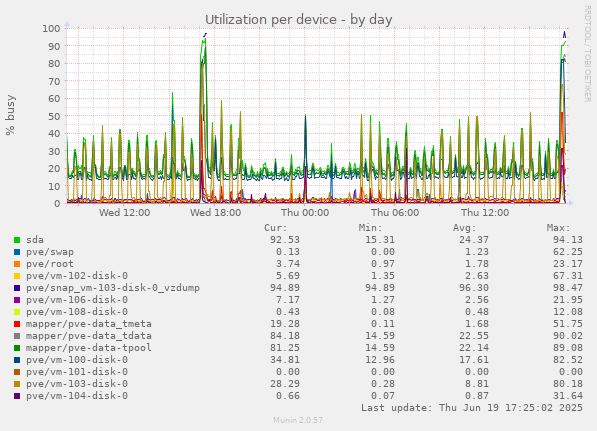Click the pve/vm-103-disk-0 olive swatch

tap(17, 384)
